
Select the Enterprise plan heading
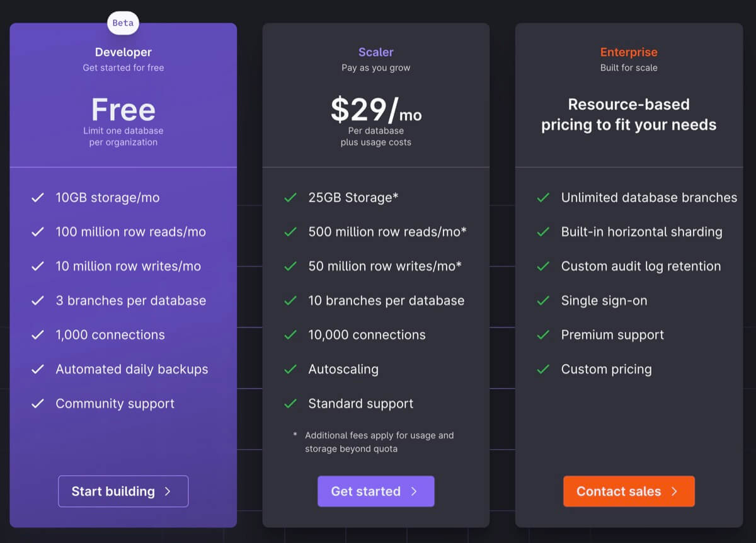coord(629,52)
